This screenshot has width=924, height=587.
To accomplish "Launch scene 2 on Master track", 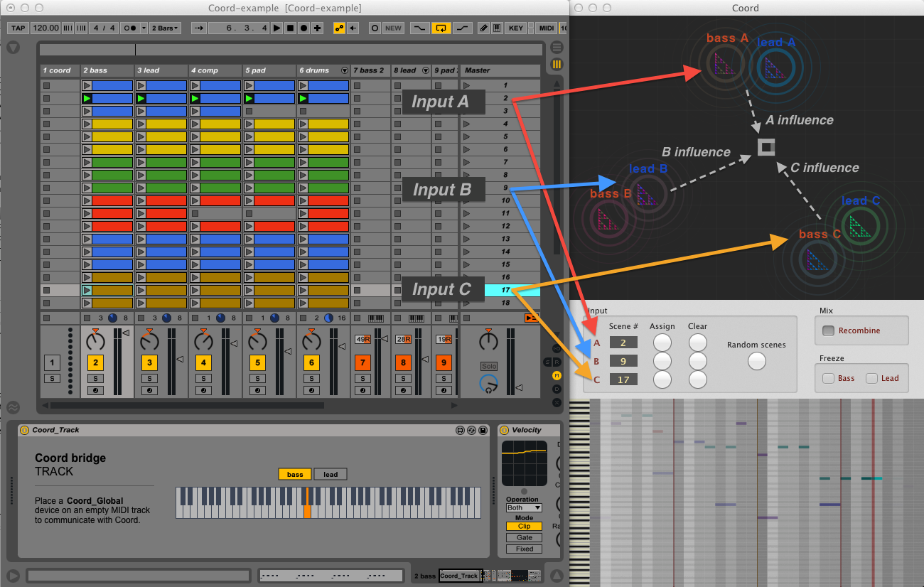I will coord(466,98).
